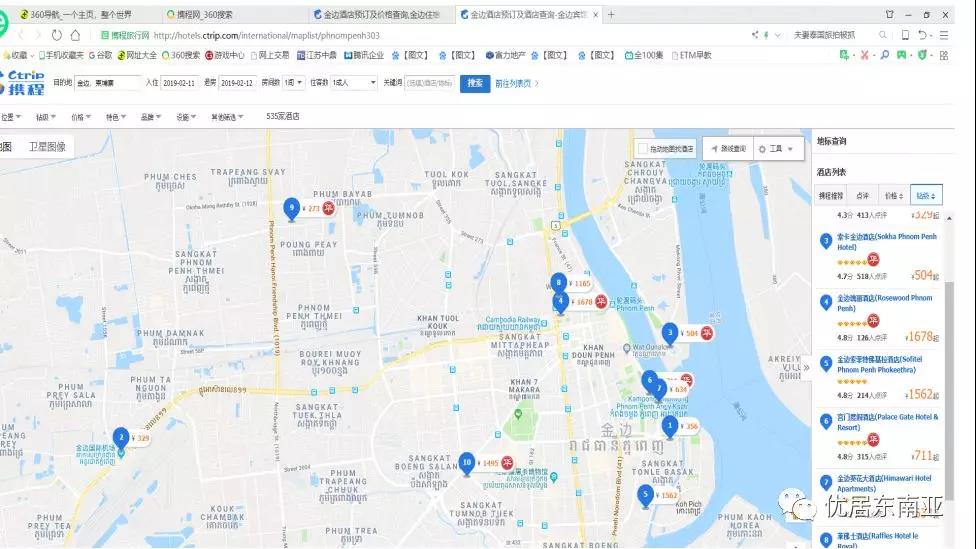Select map pin number 10
The height and width of the screenshot is (549, 976).
[x=467, y=463]
